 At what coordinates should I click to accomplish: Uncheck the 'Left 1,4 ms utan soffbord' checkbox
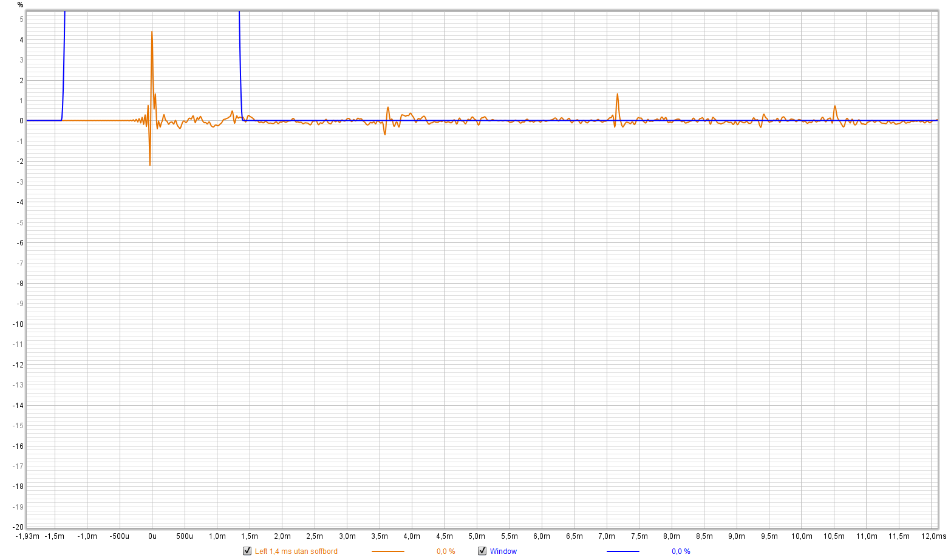click(x=247, y=551)
